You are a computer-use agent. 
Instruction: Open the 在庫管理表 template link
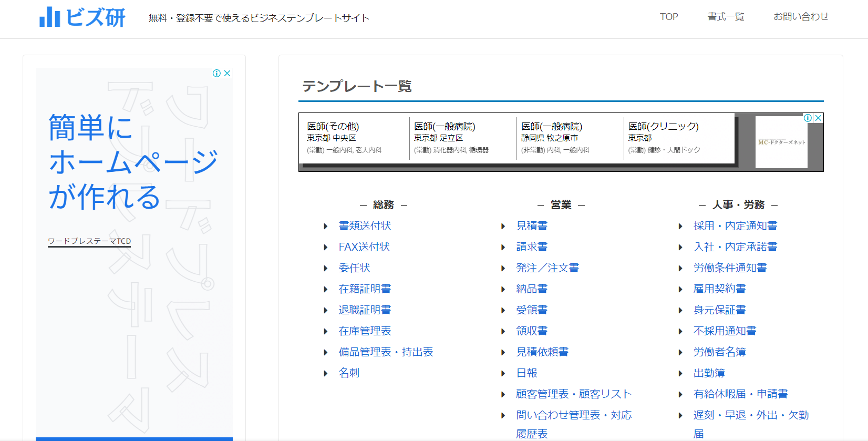365,331
